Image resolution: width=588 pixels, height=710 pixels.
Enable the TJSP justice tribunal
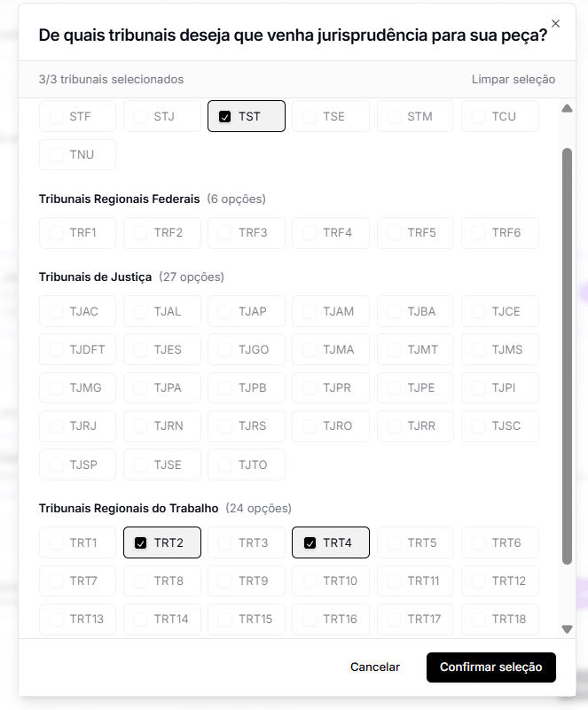77,464
